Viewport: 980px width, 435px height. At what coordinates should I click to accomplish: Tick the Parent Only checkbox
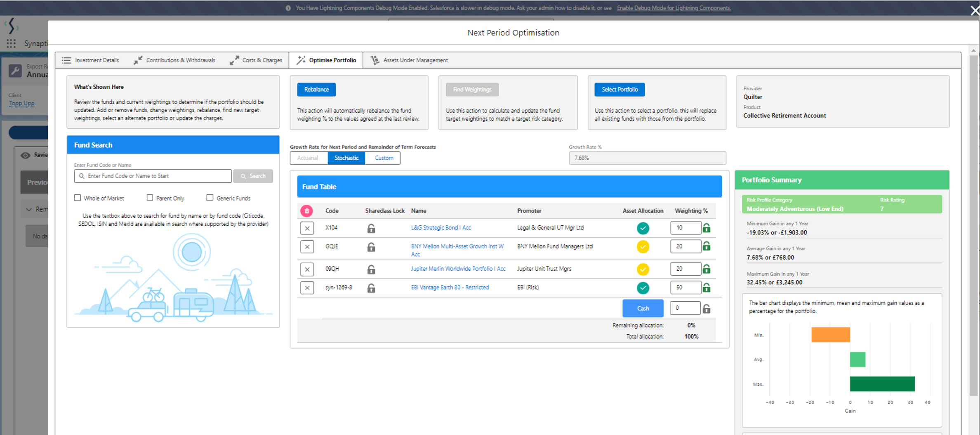pyautogui.click(x=150, y=198)
